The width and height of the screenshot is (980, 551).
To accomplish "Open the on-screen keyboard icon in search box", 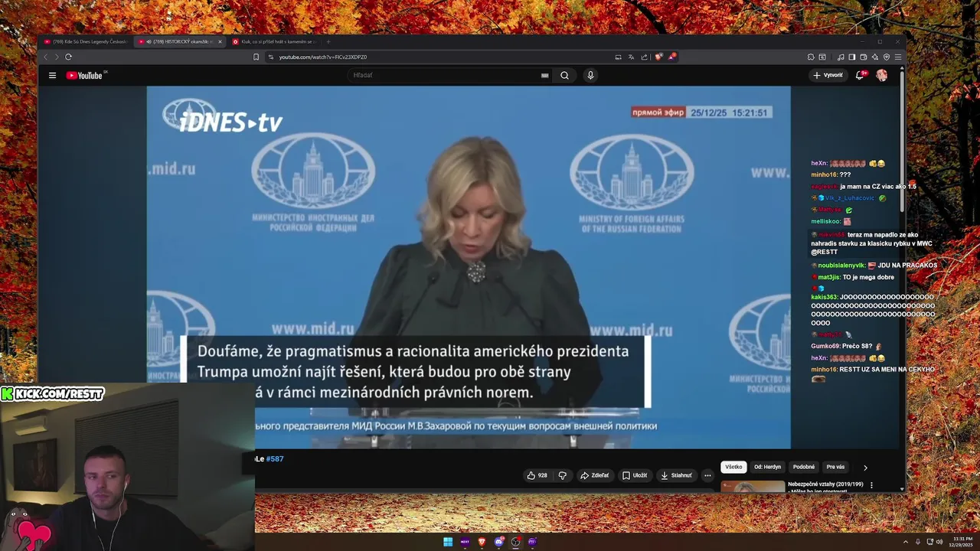I will tap(544, 75).
